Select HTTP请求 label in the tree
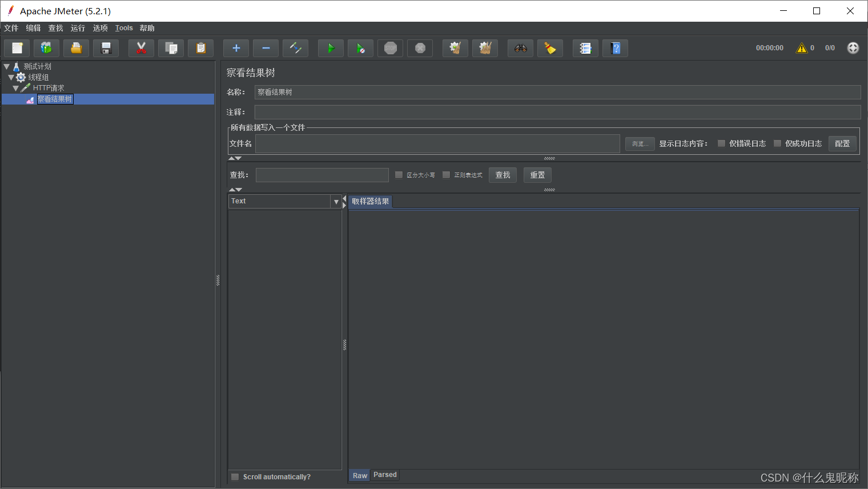Image resolution: width=868 pixels, height=489 pixels. tap(49, 88)
